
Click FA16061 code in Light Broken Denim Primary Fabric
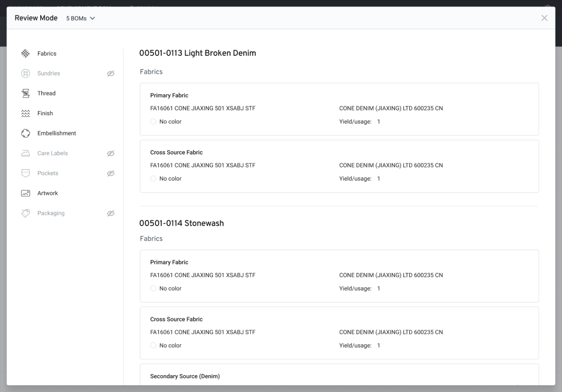coord(203,108)
